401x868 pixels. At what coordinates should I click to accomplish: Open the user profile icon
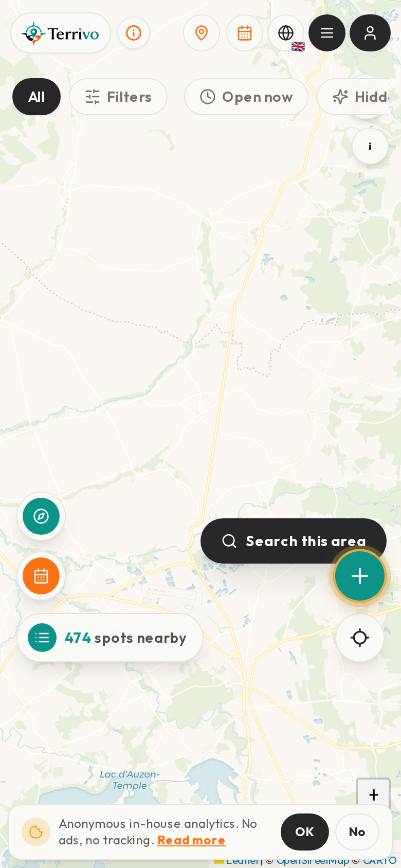point(370,33)
